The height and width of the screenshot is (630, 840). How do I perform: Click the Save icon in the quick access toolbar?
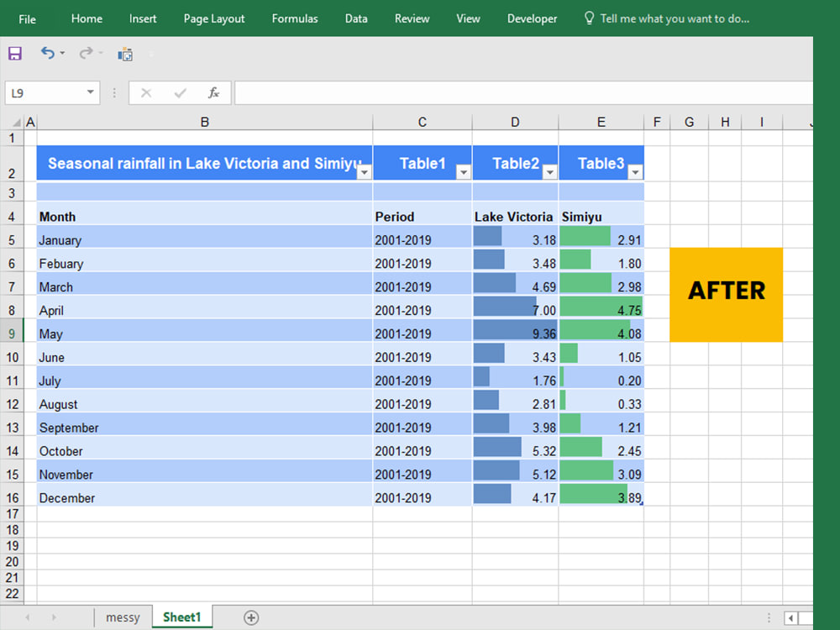[14, 53]
